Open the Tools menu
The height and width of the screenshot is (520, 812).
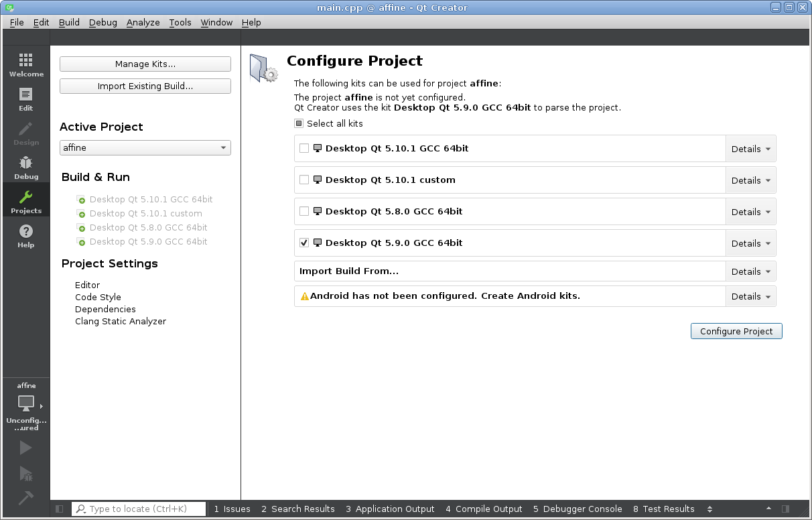click(x=180, y=22)
